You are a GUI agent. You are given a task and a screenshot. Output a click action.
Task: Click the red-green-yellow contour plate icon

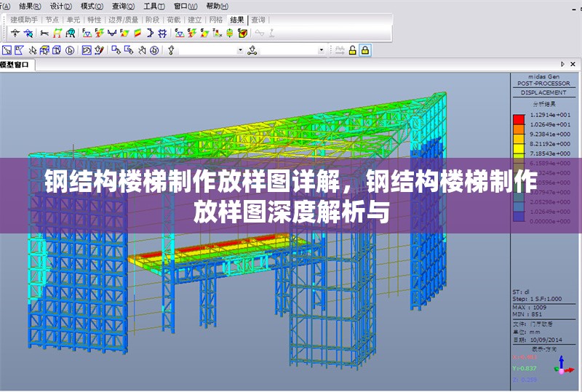(x=137, y=33)
